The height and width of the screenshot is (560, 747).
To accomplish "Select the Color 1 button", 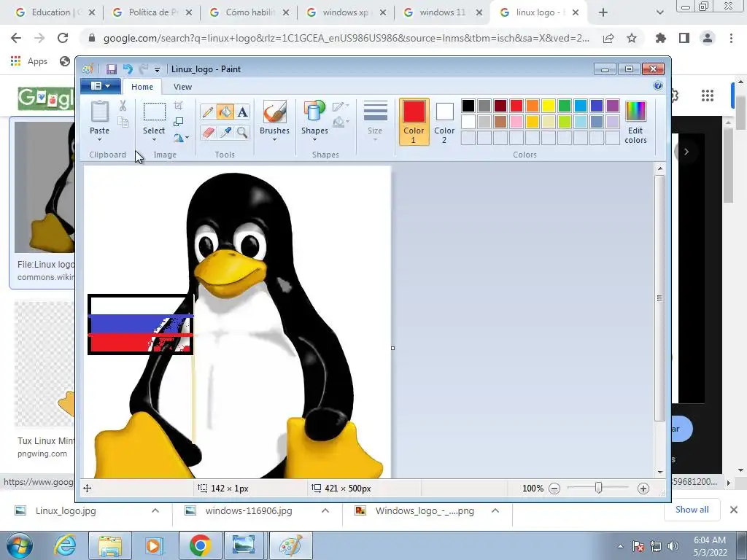I will [x=414, y=122].
